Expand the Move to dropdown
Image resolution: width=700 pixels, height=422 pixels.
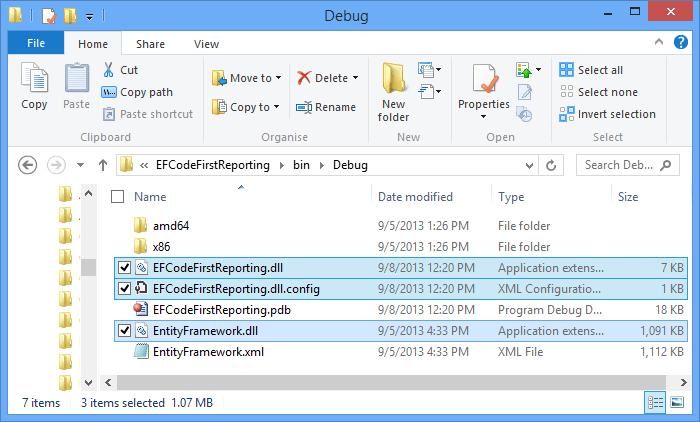[278, 78]
